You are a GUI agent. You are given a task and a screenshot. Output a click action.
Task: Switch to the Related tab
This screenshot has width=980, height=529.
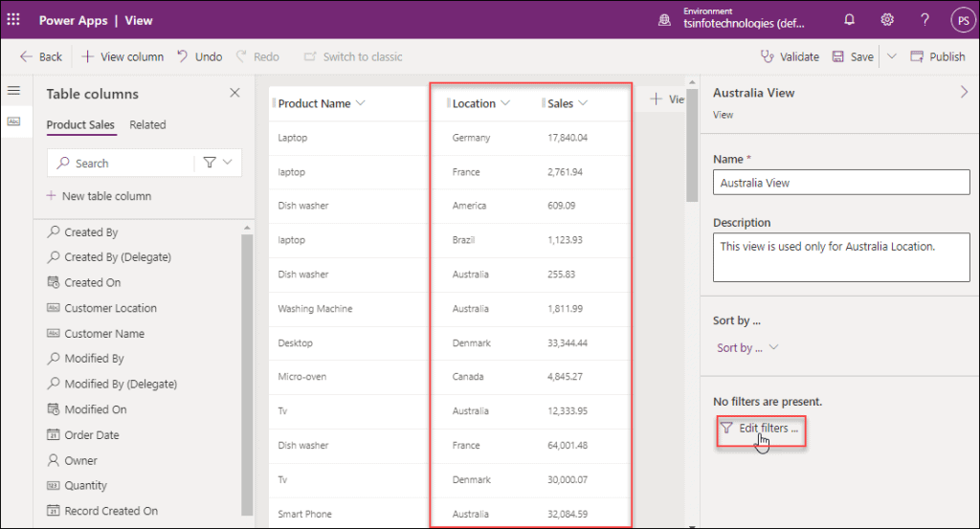(x=147, y=125)
